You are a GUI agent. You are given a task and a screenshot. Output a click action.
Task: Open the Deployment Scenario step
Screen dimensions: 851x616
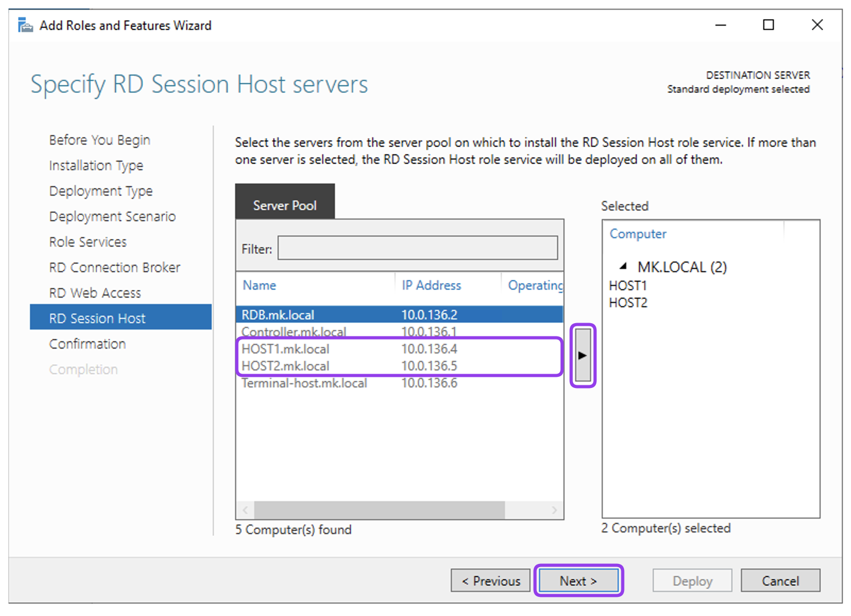click(112, 216)
